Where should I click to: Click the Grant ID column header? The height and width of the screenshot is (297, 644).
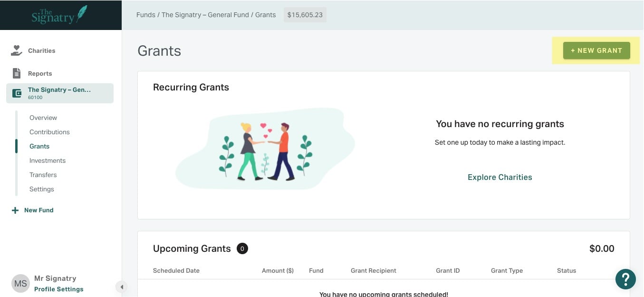point(448,270)
